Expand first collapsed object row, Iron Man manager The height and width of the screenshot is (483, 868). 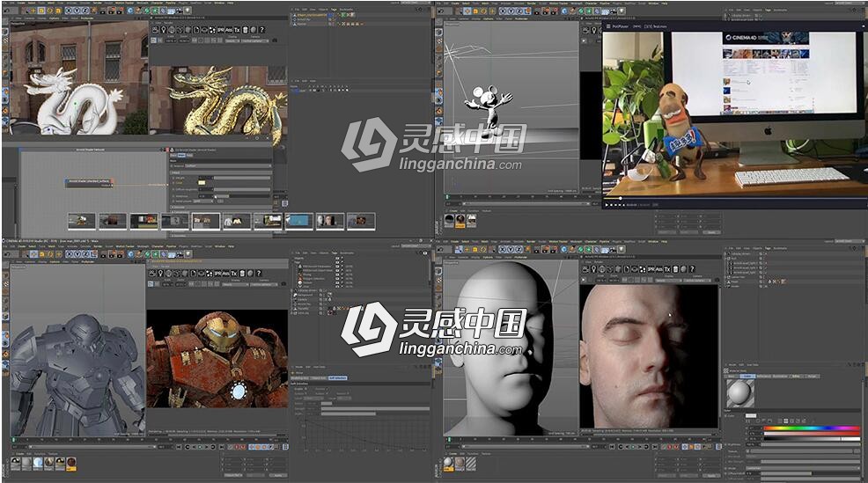click(291, 290)
